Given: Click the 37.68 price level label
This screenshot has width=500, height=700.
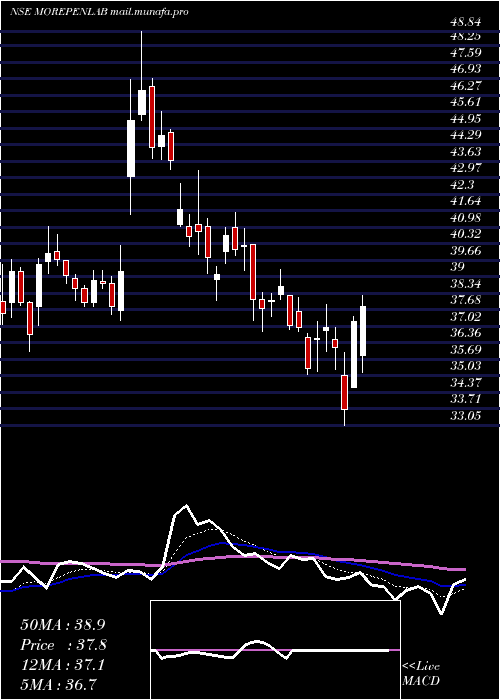Looking at the screenshot, I should point(465,300).
